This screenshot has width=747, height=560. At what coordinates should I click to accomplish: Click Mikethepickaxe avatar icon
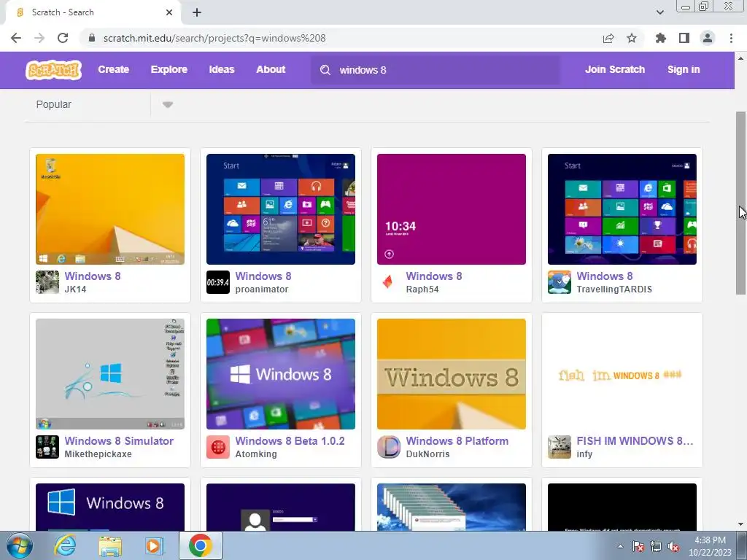pos(47,447)
